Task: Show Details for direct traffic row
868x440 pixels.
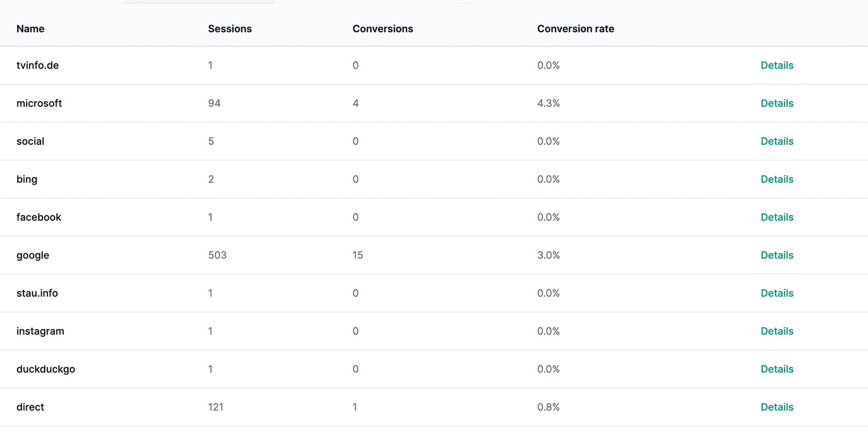Action: pyautogui.click(x=776, y=408)
